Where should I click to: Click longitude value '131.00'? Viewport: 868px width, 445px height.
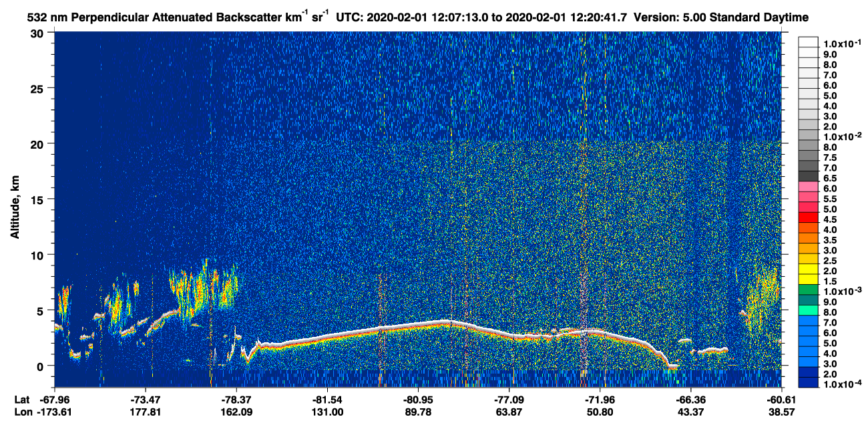coord(327,412)
